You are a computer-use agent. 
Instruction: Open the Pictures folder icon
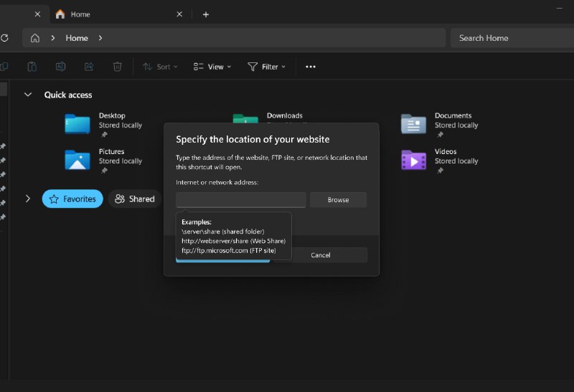tap(77, 160)
